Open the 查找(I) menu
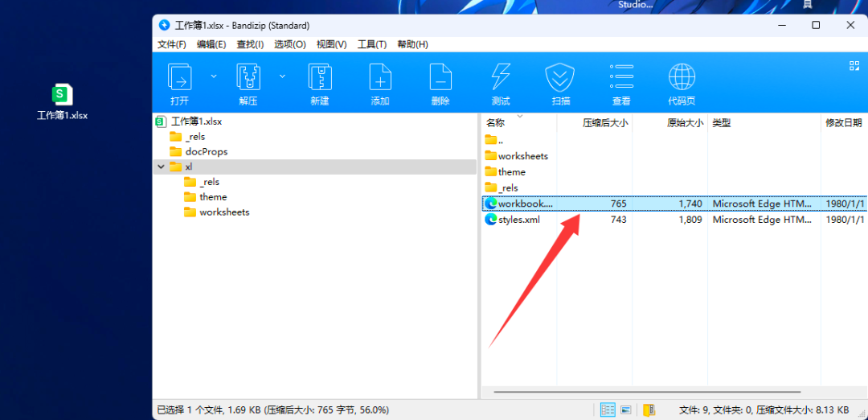 point(250,44)
